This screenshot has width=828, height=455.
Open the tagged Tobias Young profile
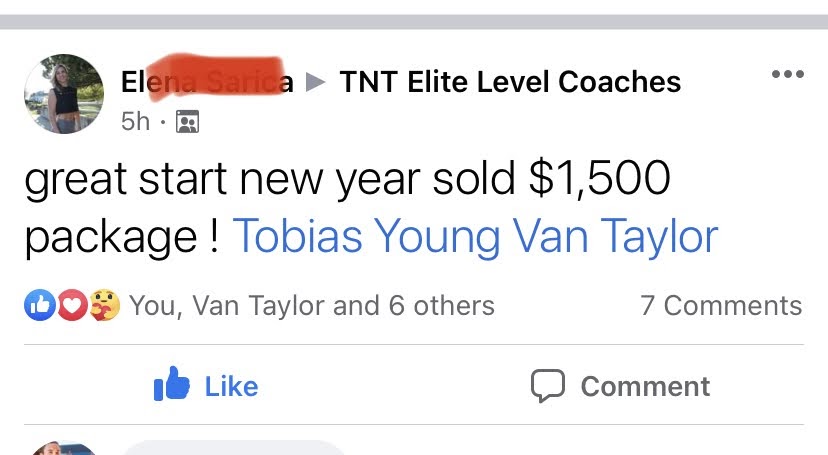[x=366, y=236]
